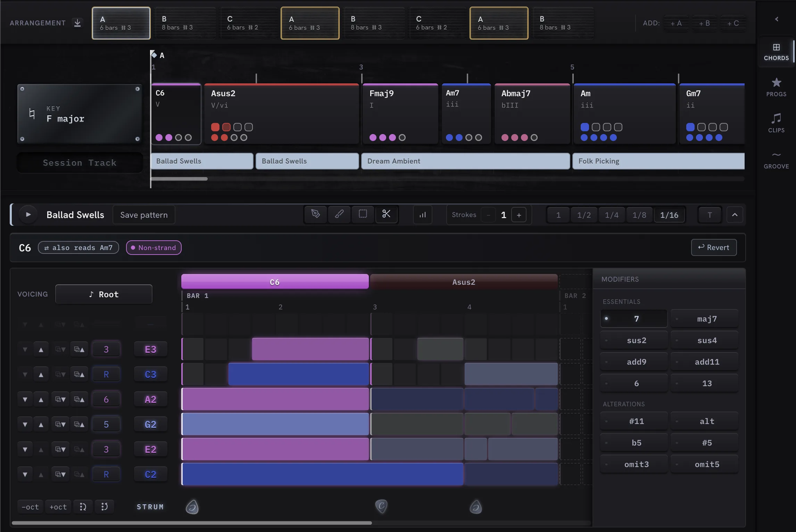The width and height of the screenshot is (796, 532).
Task: Add a new A section
Action: click(675, 23)
